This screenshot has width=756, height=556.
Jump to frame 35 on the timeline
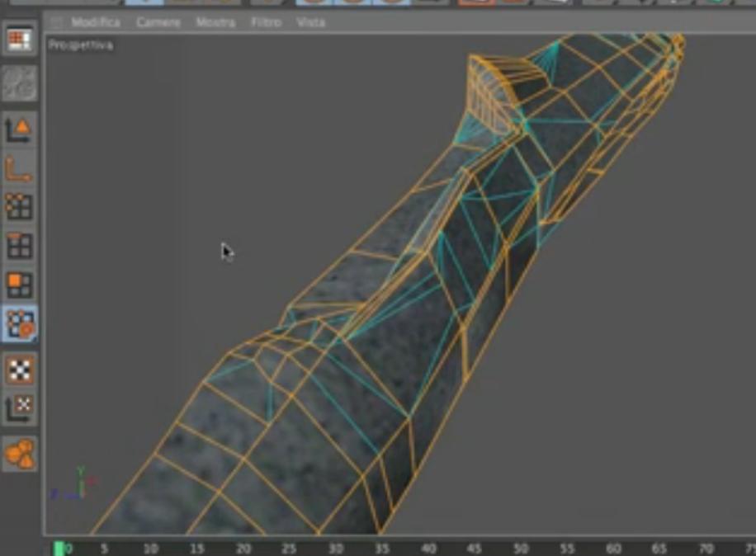point(382,549)
